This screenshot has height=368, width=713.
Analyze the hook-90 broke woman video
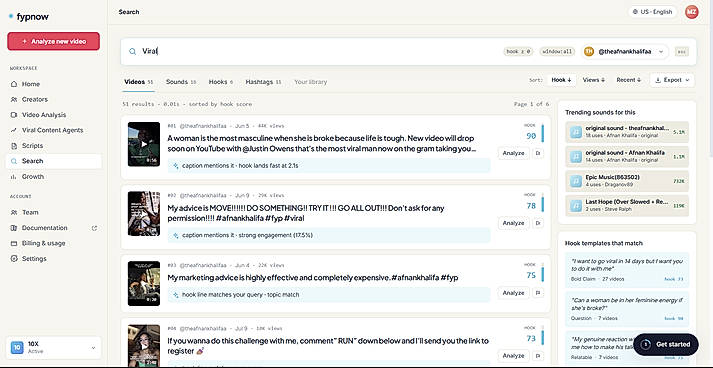point(513,153)
